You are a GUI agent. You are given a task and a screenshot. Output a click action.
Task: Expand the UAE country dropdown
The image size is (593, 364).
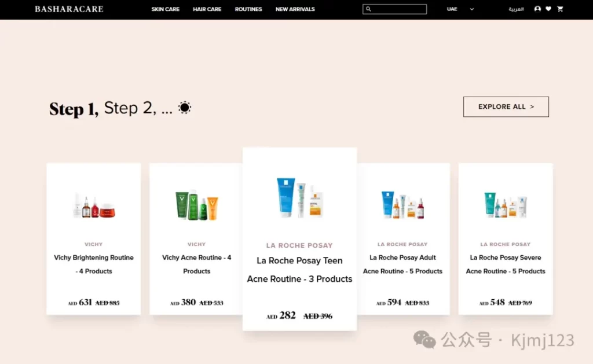click(x=460, y=9)
